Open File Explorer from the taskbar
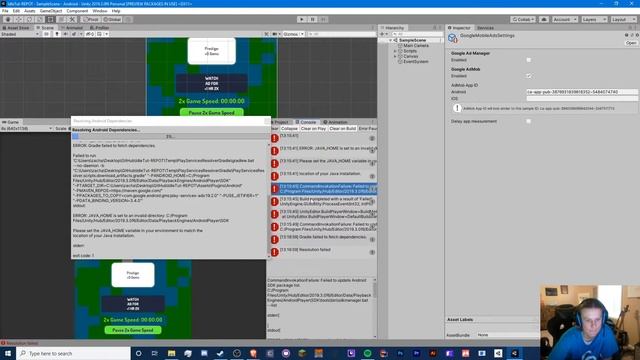This screenshot has height=360, width=640. pos(171,353)
